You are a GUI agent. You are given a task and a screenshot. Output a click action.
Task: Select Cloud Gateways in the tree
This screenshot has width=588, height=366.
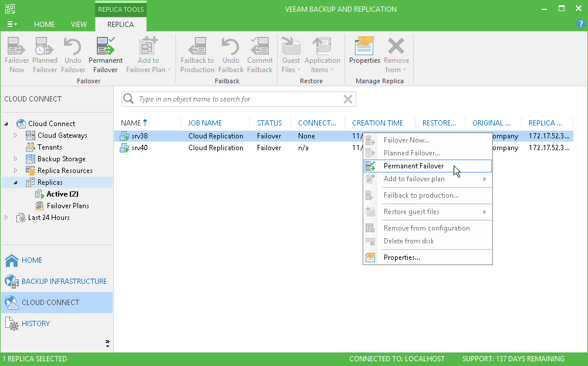coord(62,135)
